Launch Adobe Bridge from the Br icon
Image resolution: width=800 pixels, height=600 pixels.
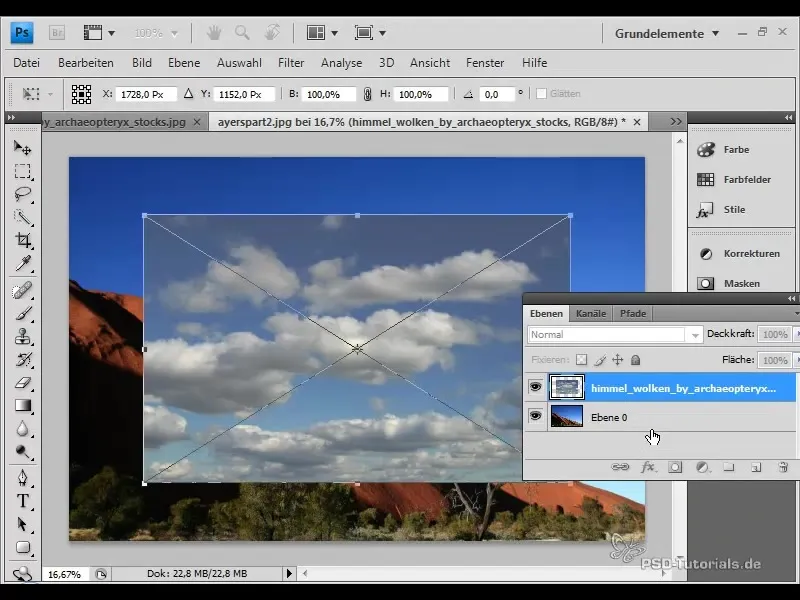(57, 33)
